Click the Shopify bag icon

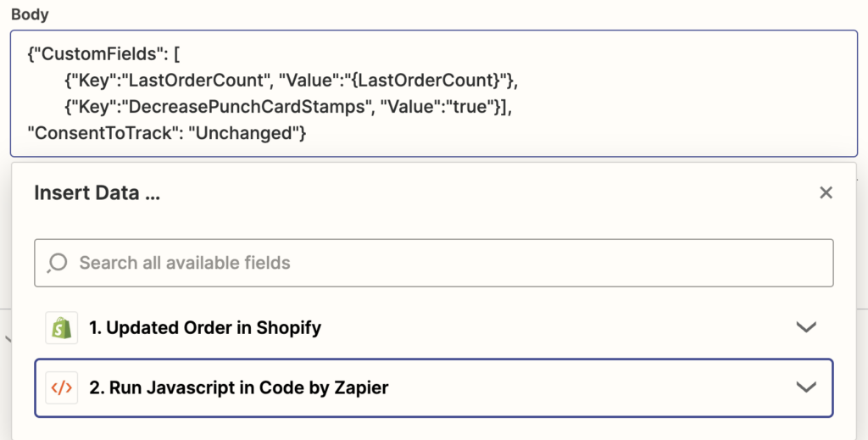[61, 327]
